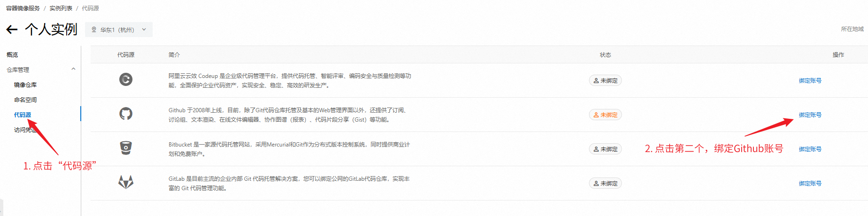Collapse the 仓库管理 sidebar section
The image size is (868, 216).
tap(73, 69)
